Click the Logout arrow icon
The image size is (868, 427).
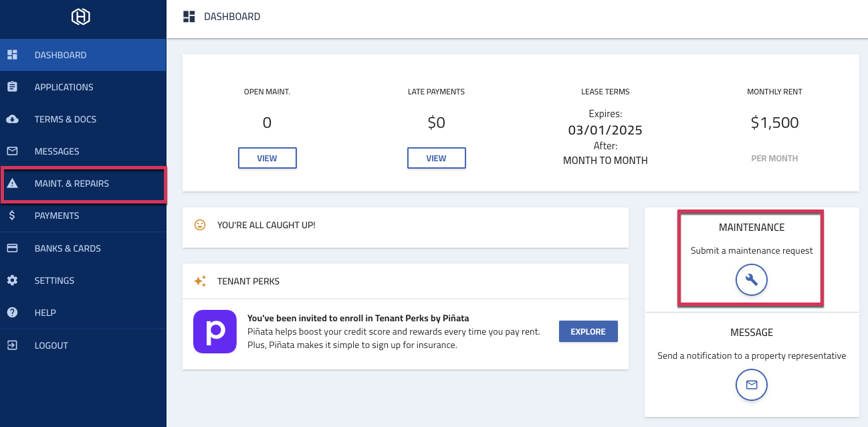(12, 345)
